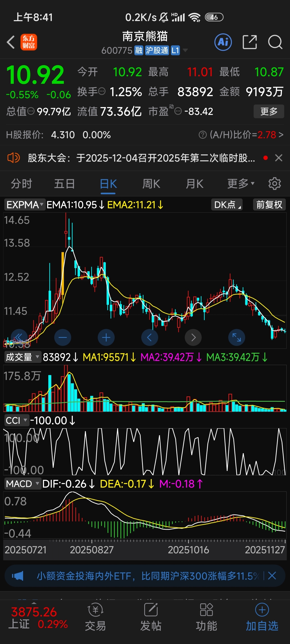
Task: Expand 更多 period dropdown
Action: 241,184
